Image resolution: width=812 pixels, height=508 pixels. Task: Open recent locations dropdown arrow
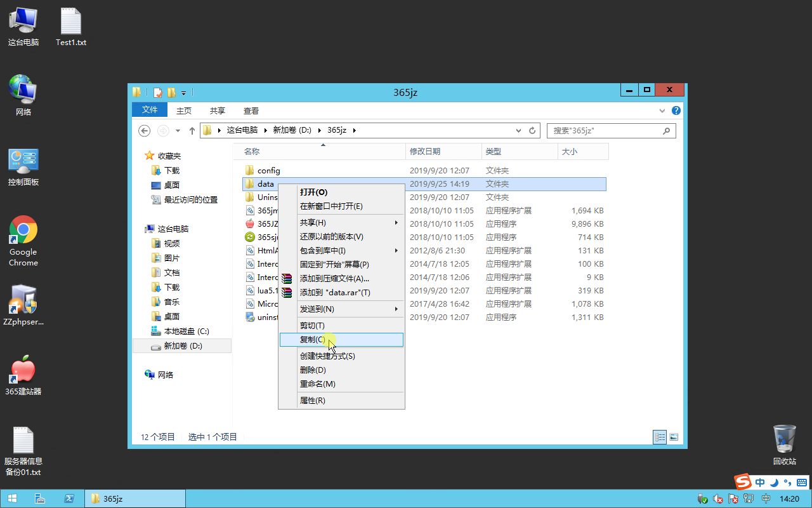point(178,131)
